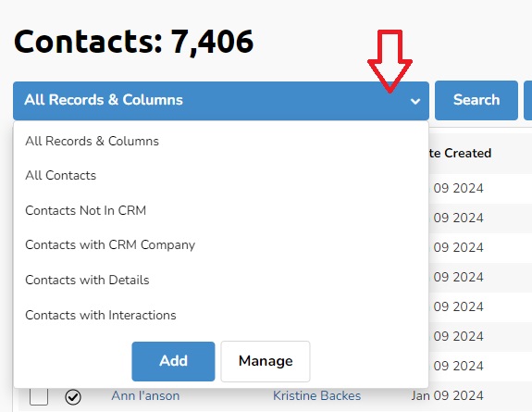Open the Ann I'anson contact link

(x=145, y=395)
